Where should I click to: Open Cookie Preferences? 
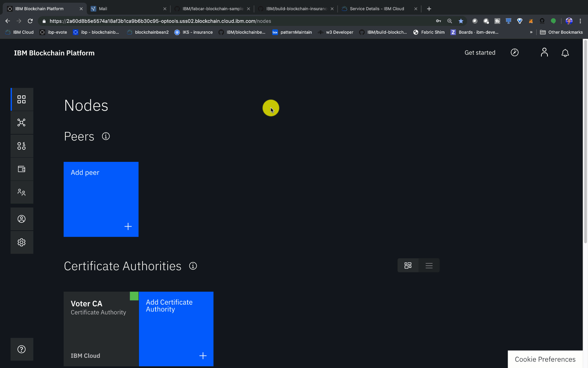tap(545, 359)
